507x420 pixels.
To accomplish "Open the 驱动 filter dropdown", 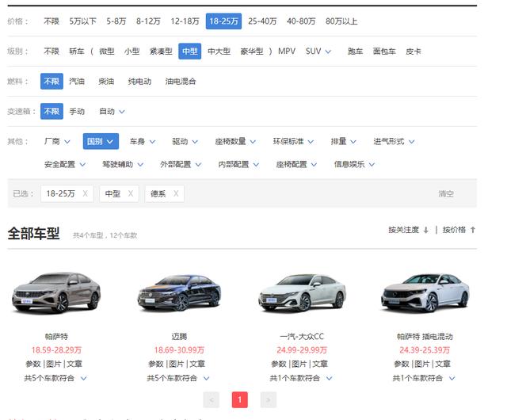I will [x=185, y=141].
